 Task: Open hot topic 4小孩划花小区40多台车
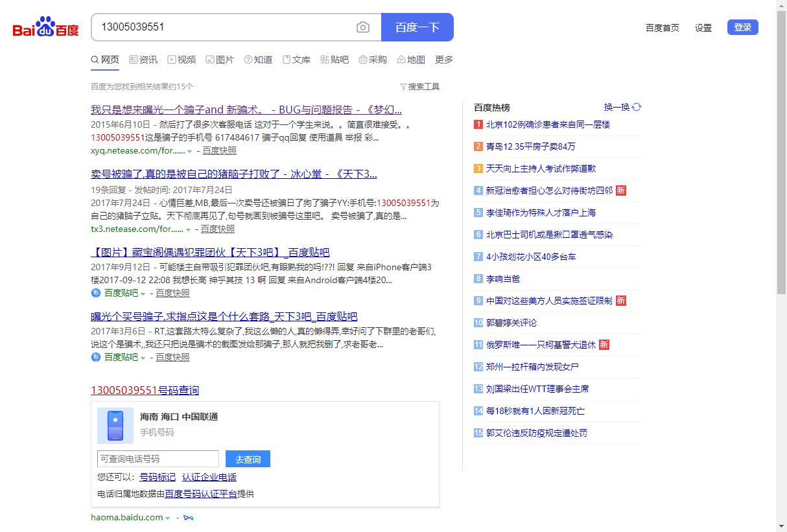tap(531, 257)
